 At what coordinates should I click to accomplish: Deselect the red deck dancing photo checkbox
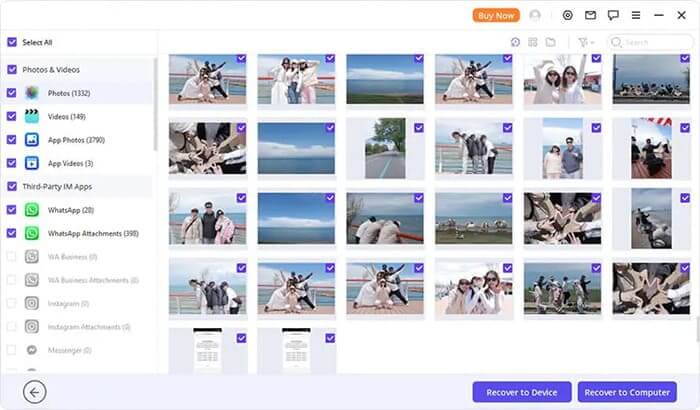[x=685, y=128]
